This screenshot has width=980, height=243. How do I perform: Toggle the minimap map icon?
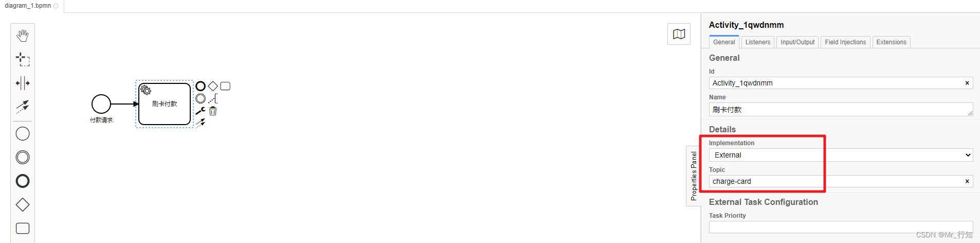[679, 34]
